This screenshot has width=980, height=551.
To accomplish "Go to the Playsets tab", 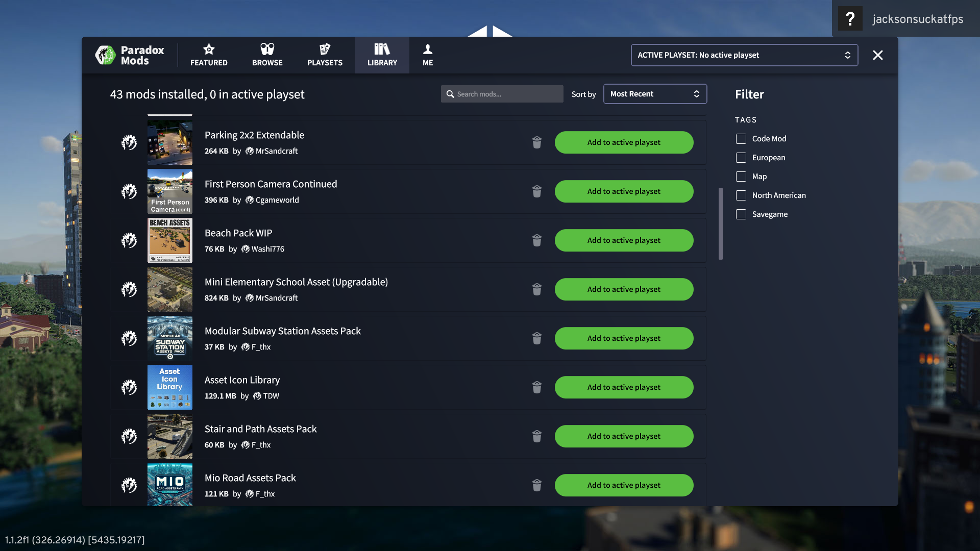I will point(325,55).
